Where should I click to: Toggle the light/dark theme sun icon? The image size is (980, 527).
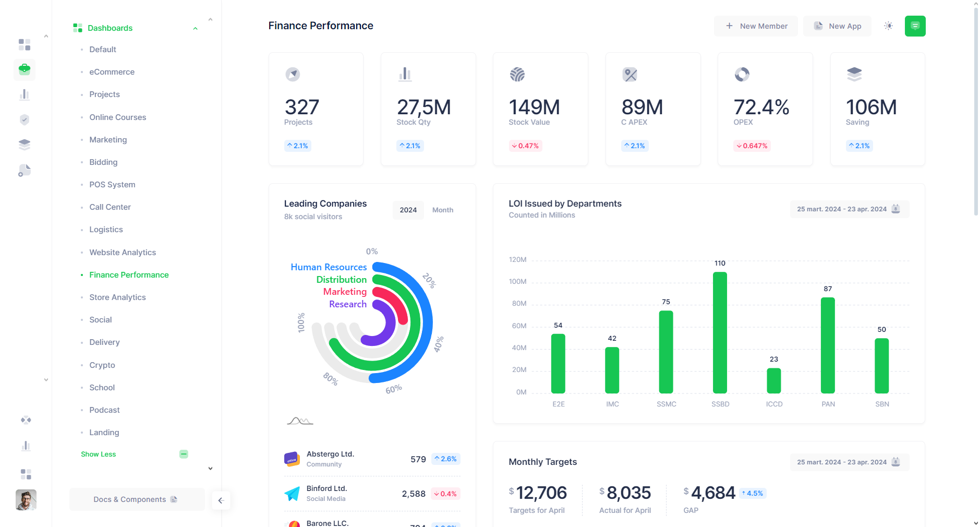[889, 26]
